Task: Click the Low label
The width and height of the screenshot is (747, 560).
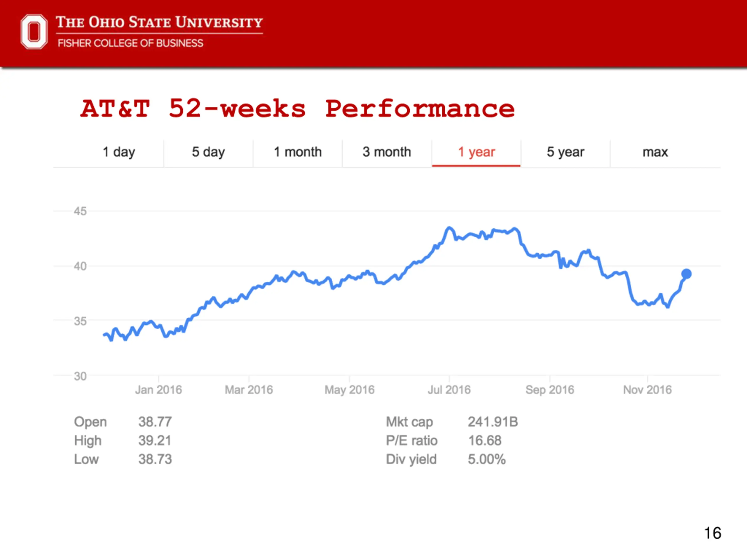Action: (x=86, y=459)
